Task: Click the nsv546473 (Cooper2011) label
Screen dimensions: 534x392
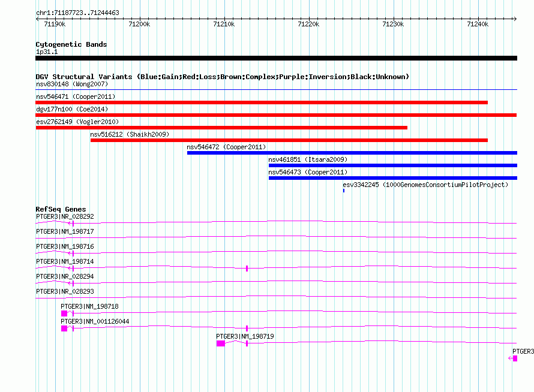Action: [308, 172]
